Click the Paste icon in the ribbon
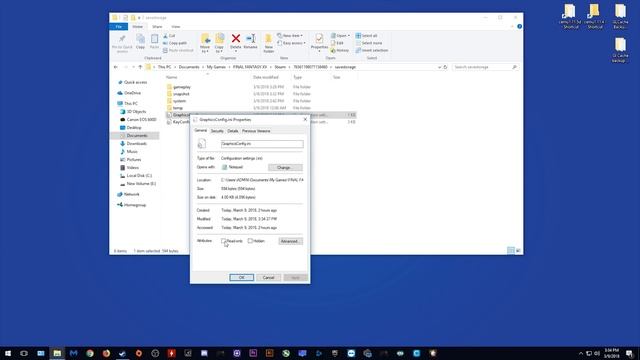 pyautogui.click(x=154, y=42)
